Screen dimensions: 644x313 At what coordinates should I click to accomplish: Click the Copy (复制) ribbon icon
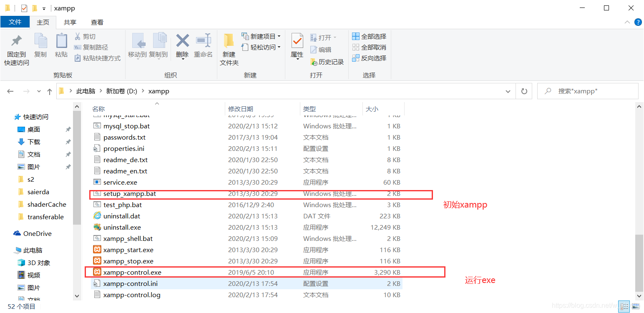(x=40, y=41)
